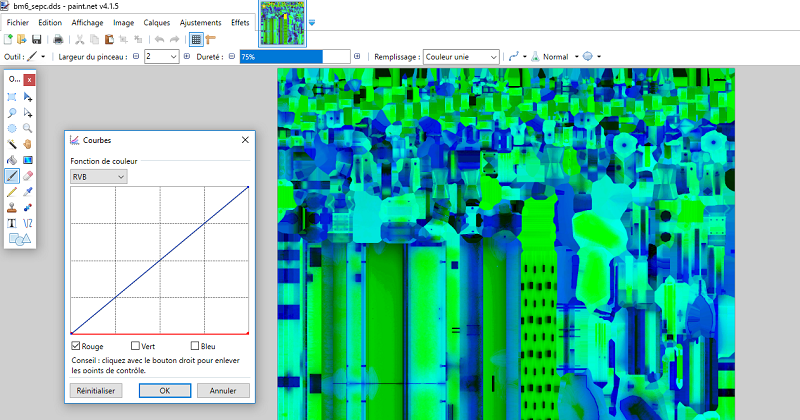Redo action arrow icon
800x420 pixels.
click(174, 39)
